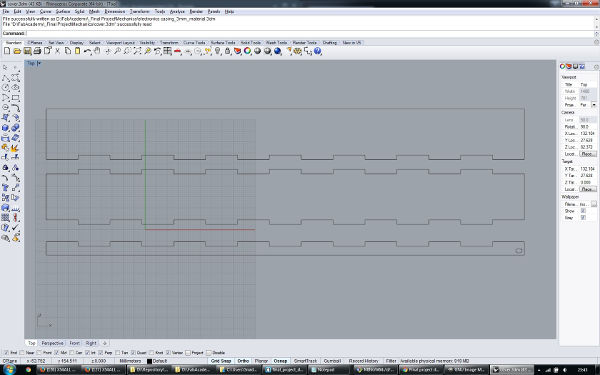The width and height of the screenshot is (600, 375).
Task: Toggle Grid Snap in status bar
Action: [221, 361]
